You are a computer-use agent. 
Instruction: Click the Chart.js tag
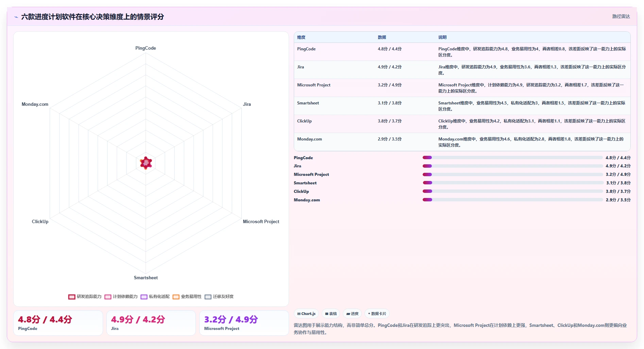306,314
